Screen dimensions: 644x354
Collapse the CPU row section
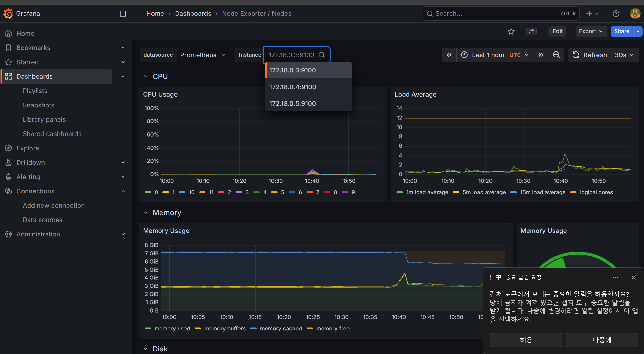(146, 76)
